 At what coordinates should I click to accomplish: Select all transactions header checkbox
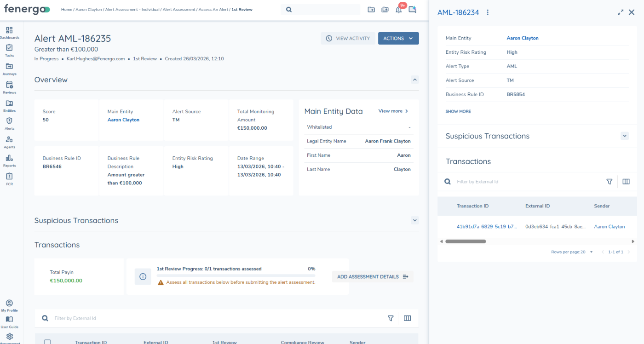click(47, 342)
